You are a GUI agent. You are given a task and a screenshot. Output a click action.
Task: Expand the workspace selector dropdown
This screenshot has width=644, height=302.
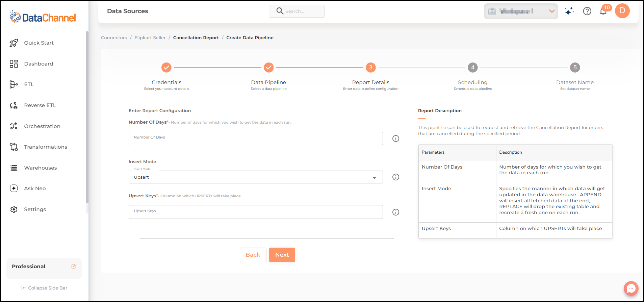[x=521, y=11]
